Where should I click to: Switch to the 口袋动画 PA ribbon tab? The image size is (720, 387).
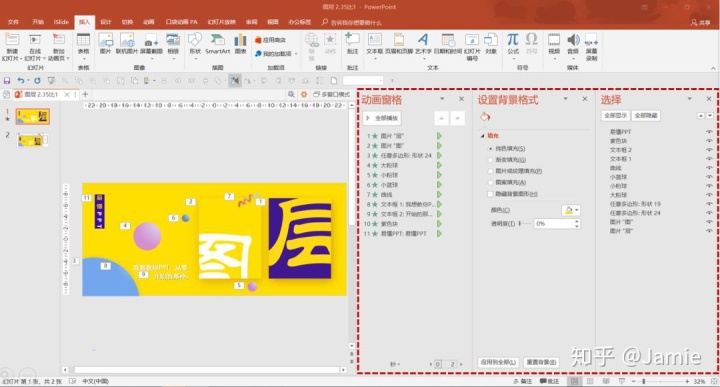click(x=181, y=22)
